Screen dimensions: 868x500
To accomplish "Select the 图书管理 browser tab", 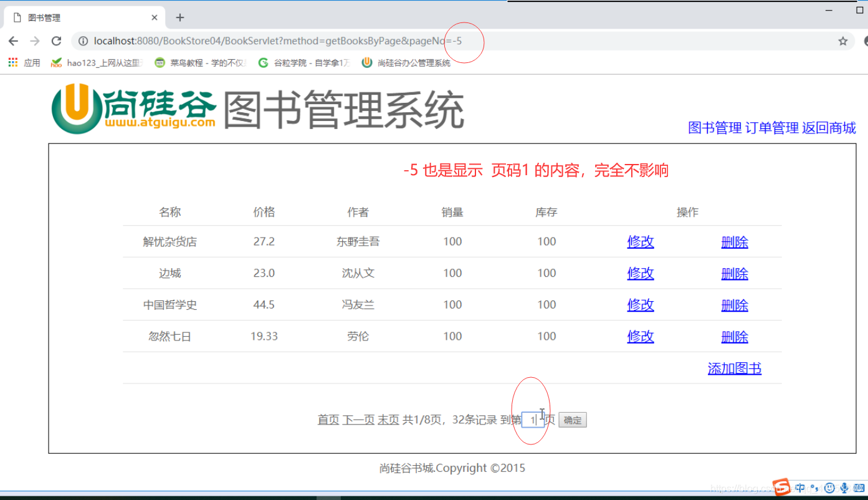I will (84, 17).
